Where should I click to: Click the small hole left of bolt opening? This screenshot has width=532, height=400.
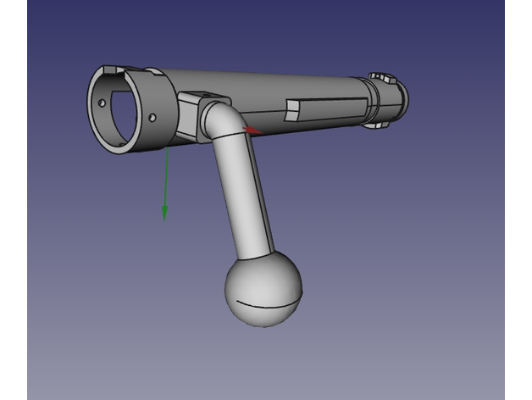tap(103, 103)
